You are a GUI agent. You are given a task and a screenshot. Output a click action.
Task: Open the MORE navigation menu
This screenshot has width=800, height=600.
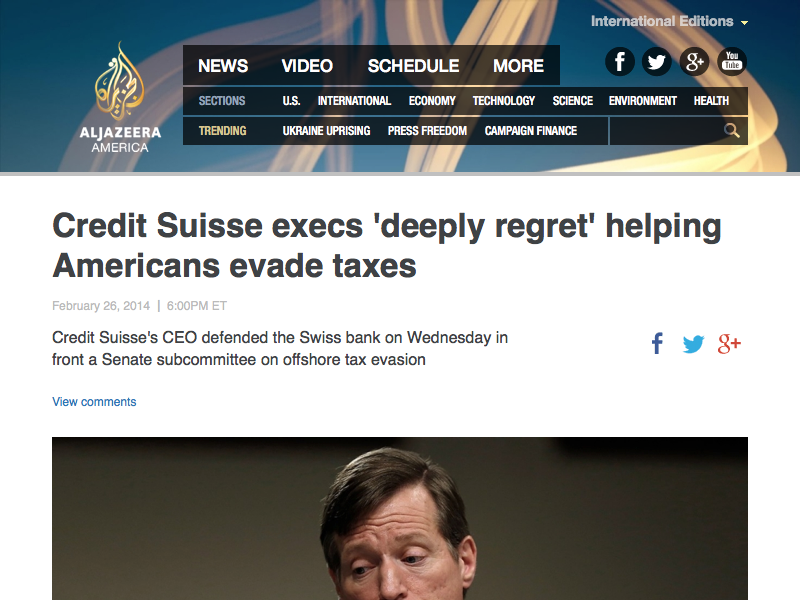tap(518, 66)
